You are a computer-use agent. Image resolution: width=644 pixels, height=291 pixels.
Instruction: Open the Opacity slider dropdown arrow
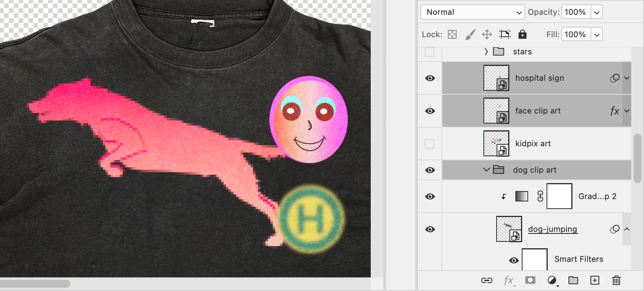pos(596,12)
